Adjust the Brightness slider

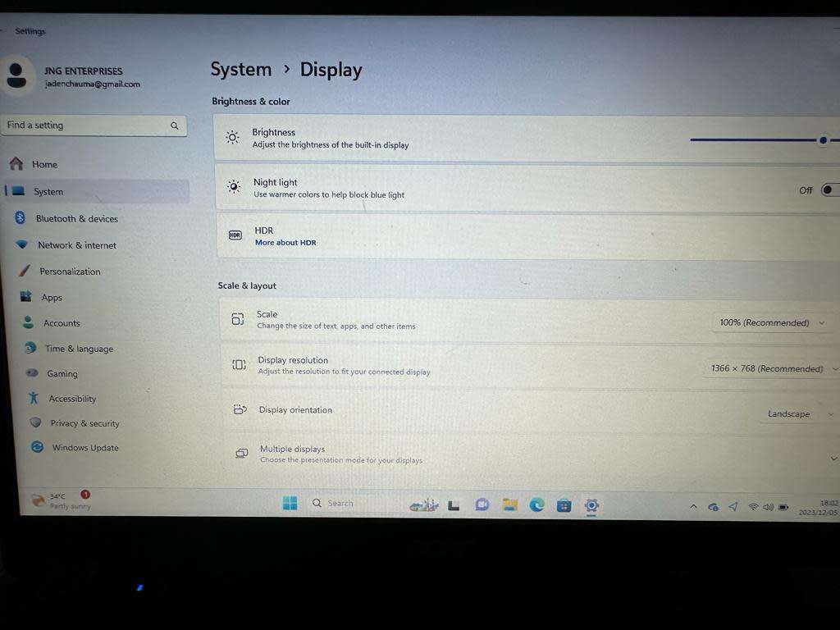click(823, 140)
